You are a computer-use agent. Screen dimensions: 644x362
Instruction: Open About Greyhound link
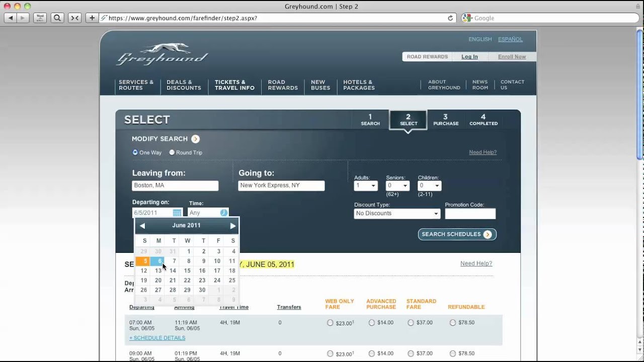click(444, 84)
